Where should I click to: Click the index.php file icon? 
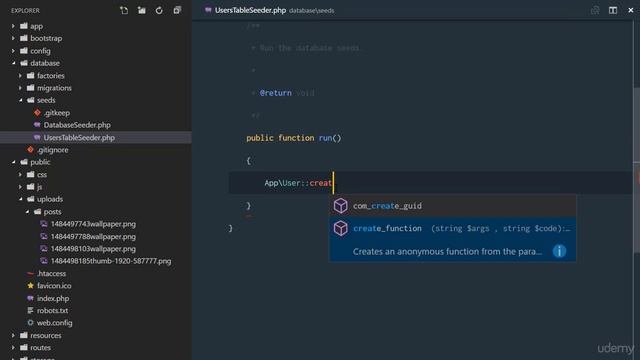pos(30,298)
